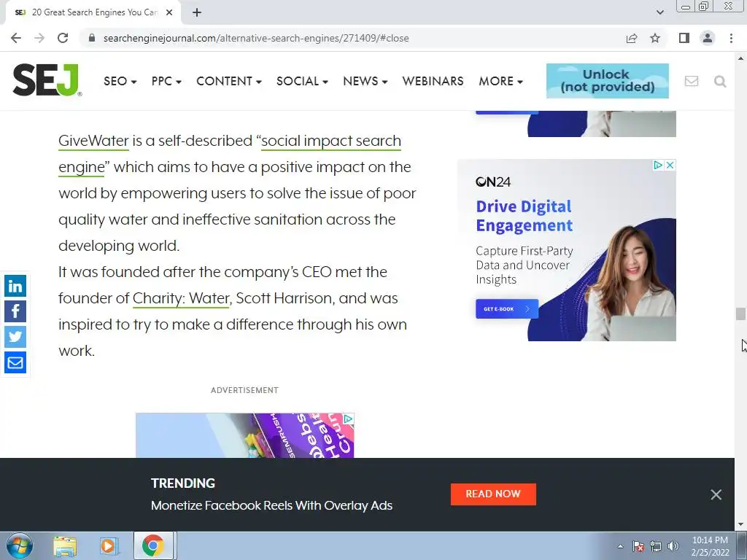This screenshot has width=747, height=560.
Task: Go back to previous page
Action: coord(16,38)
